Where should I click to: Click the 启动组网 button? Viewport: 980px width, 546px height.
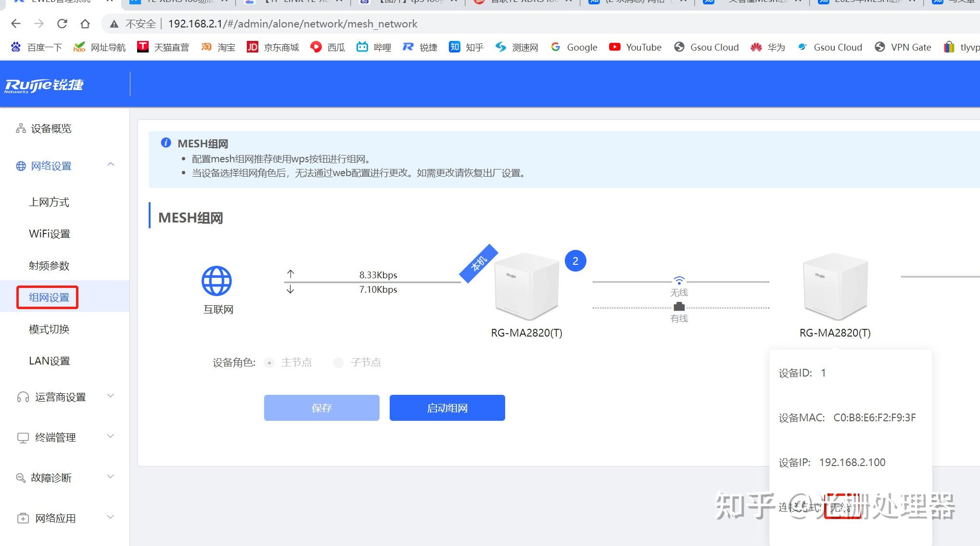pyautogui.click(x=447, y=408)
